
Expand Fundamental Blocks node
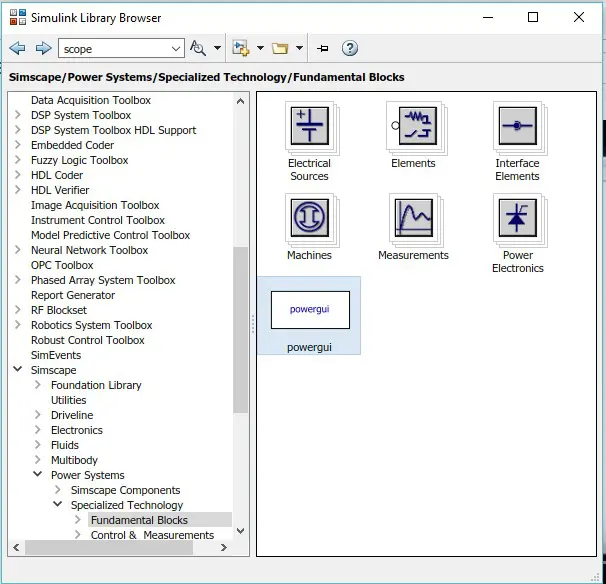pos(78,519)
